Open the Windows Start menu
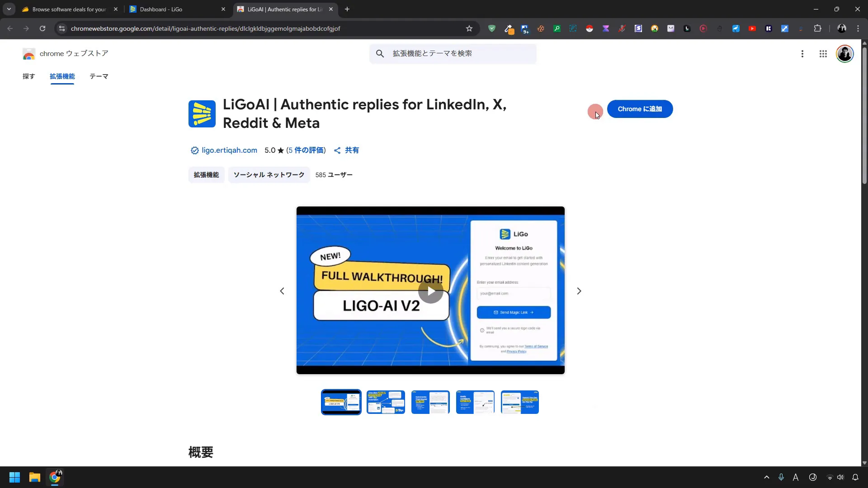Screen dimensions: 868x488 (14, 477)
